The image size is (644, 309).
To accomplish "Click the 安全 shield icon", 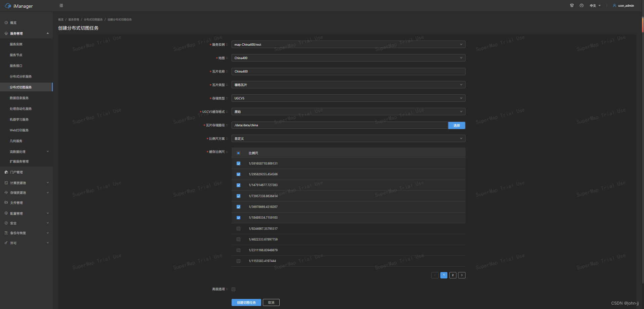I will click(x=6, y=223).
